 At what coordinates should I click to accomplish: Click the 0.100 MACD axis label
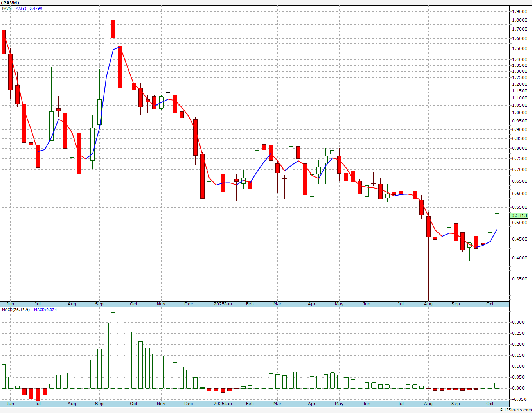click(519, 366)
